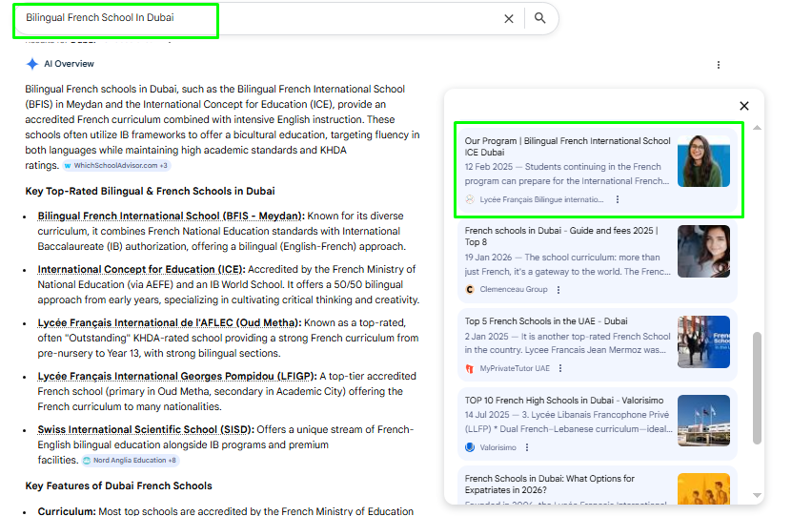Open the Nord Anglia Education +8 source chip
812x516 pixels.
pyautogui.click(x=130, y=461)
